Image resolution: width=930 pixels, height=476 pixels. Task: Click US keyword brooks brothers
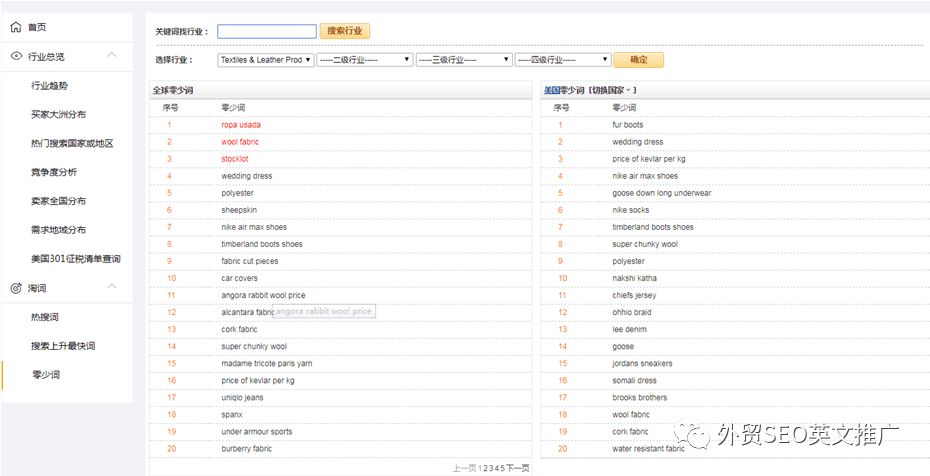(x=639, y=398)
